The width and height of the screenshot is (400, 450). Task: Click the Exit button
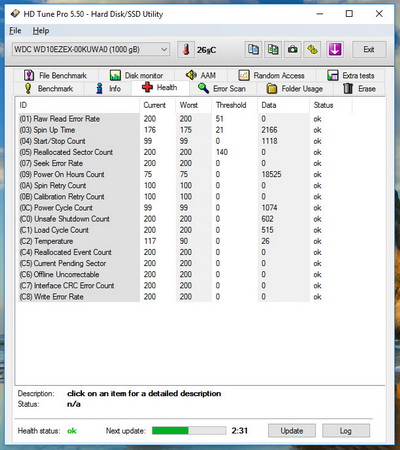[369, 50]
